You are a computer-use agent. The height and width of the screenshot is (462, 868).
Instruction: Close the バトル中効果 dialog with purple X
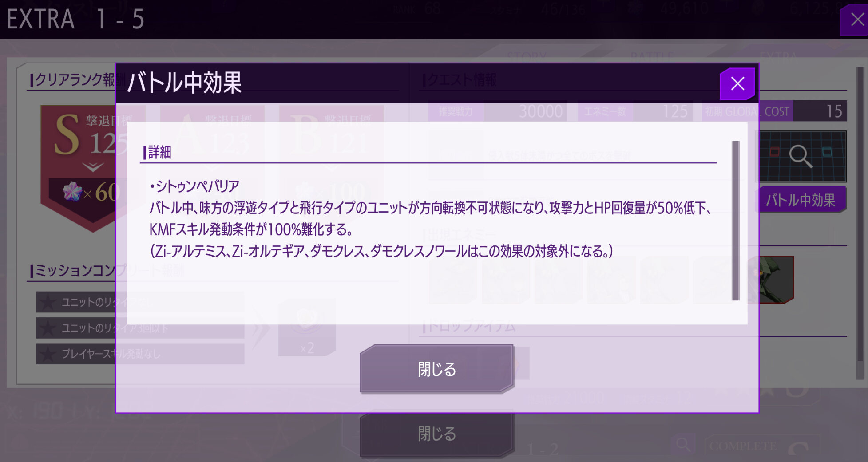(x=737, y=83)
